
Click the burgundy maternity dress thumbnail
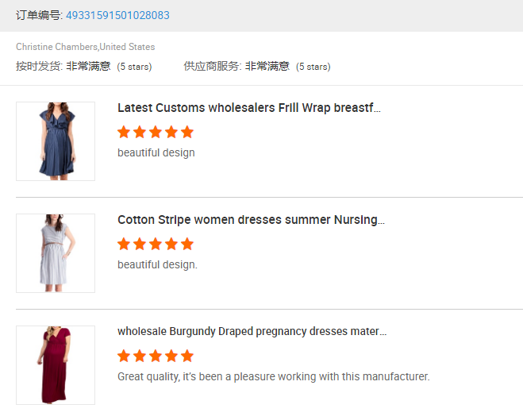pyautogui.click(x=56, y=364)
